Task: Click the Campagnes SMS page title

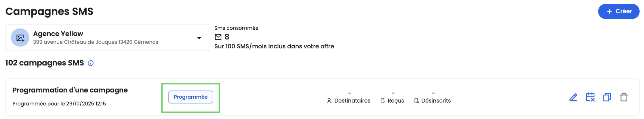Action: coord(49,11)
